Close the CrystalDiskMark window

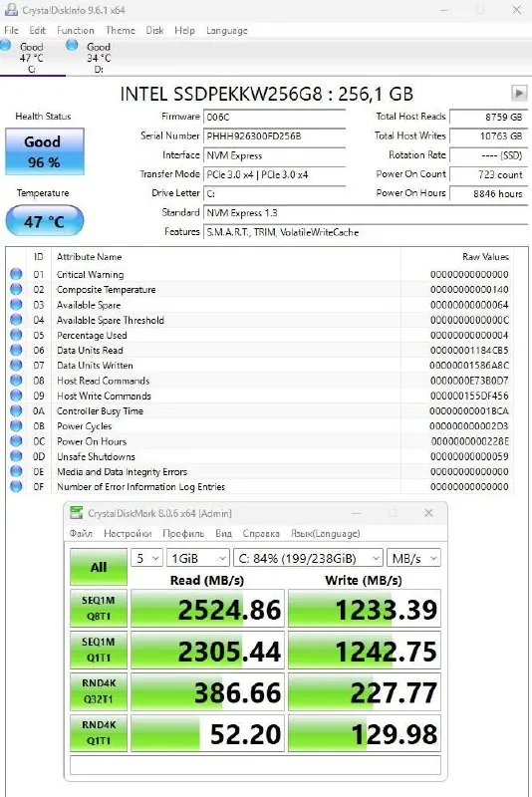428,513
